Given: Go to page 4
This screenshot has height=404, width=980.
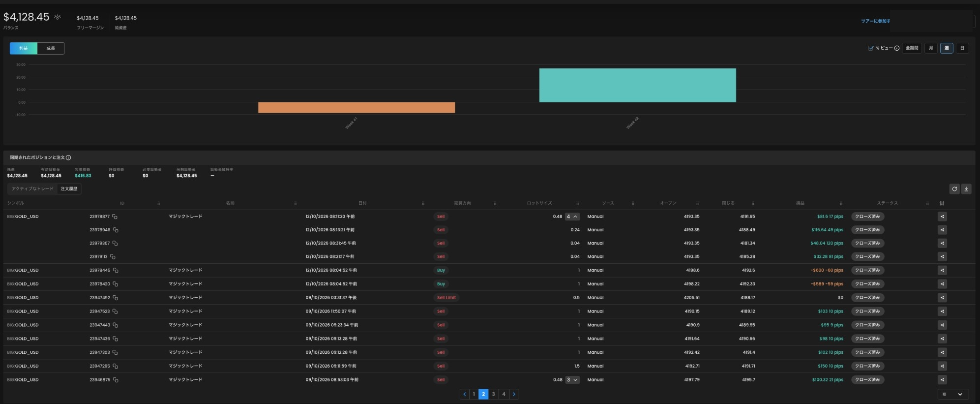Looking at the screenshot, I should click(x=504, y=394).
